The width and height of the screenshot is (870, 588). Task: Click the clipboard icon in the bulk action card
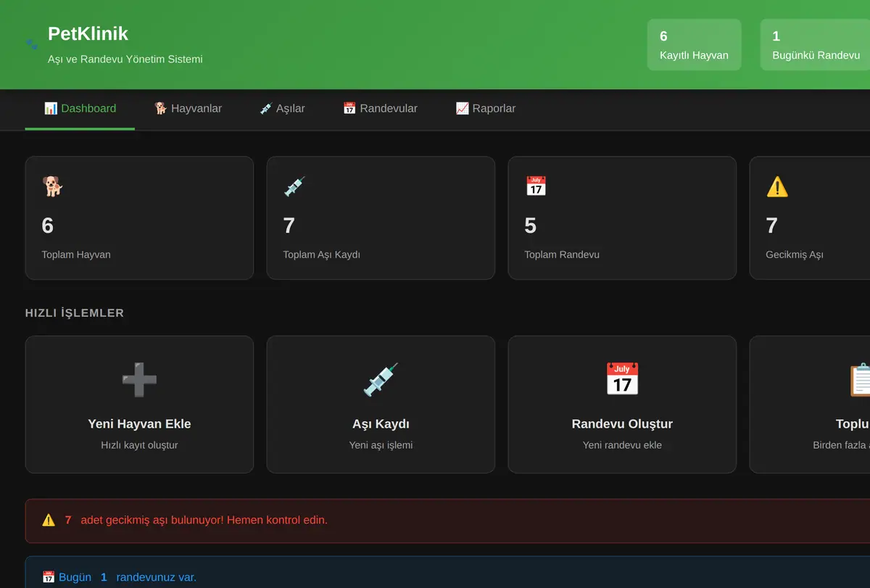click(860, 380)
